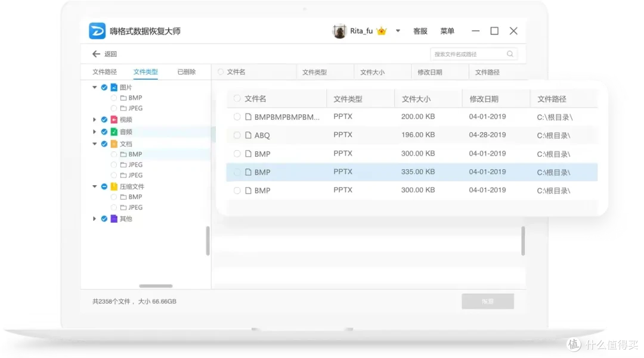
Task: Toggle select-all circle beside 文件名 in popup
Action: (237, 98)
